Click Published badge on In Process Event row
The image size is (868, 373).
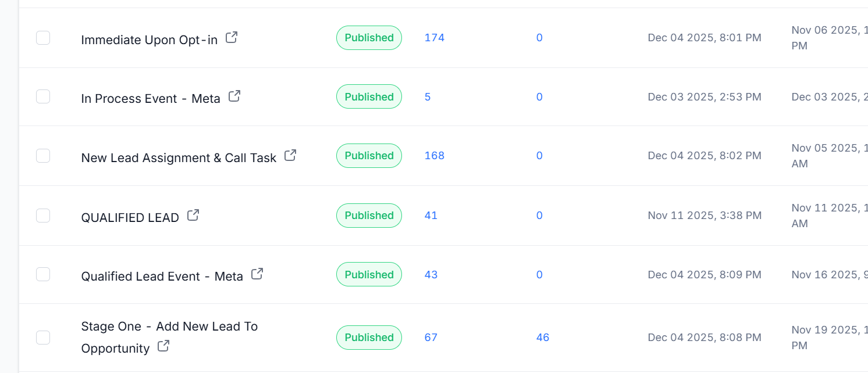coord(369,97)
